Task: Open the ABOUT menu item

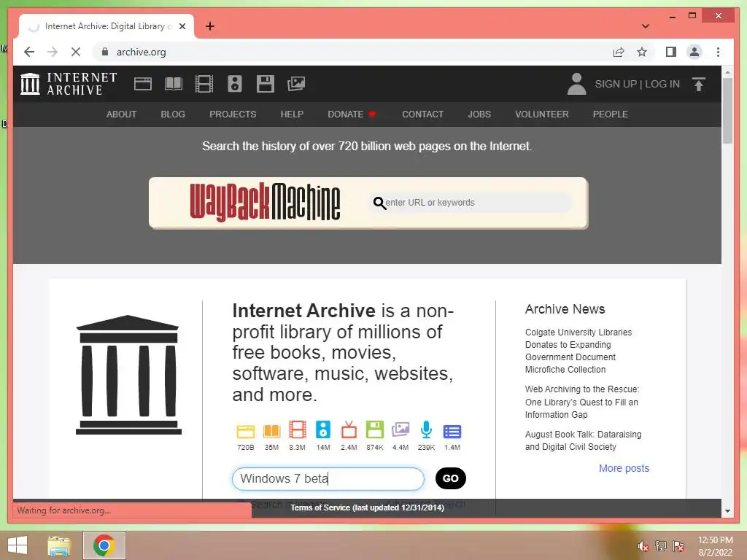Action: 122,114
